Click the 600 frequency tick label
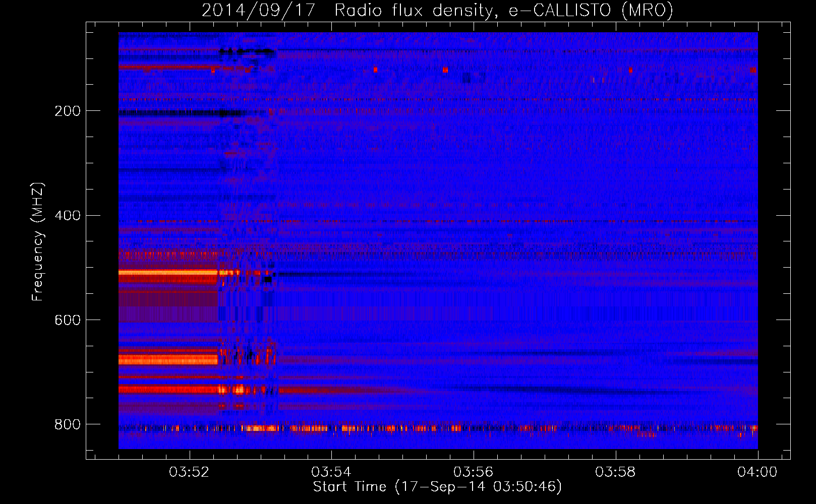 68,321
